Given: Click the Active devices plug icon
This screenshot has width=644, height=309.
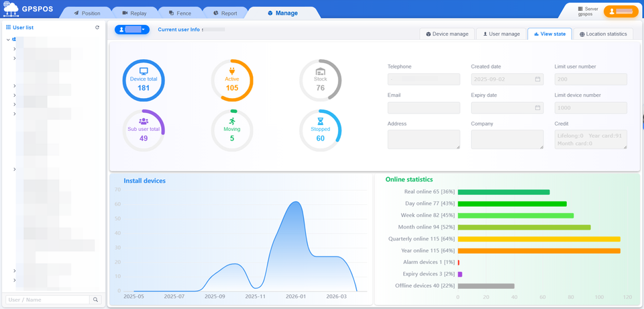Looking at the screenshot, I should tap(232, 71).
